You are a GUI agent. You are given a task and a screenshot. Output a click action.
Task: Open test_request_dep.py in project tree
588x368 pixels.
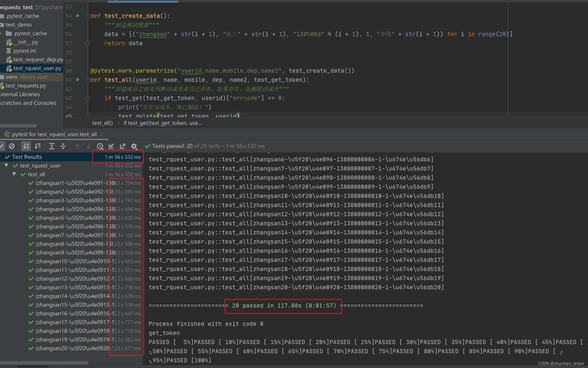click(38, 60)
